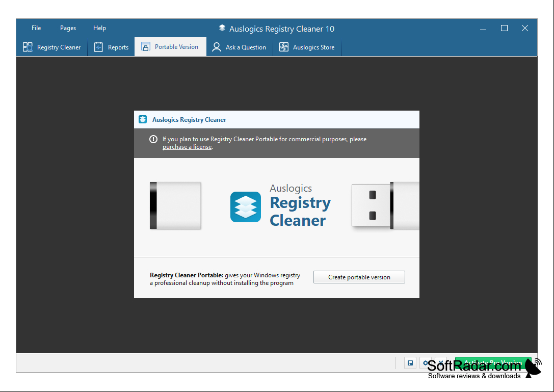Click the Registry Cleaner Portable description text
This screenshot has height=392, width=554.
point(225,279)
